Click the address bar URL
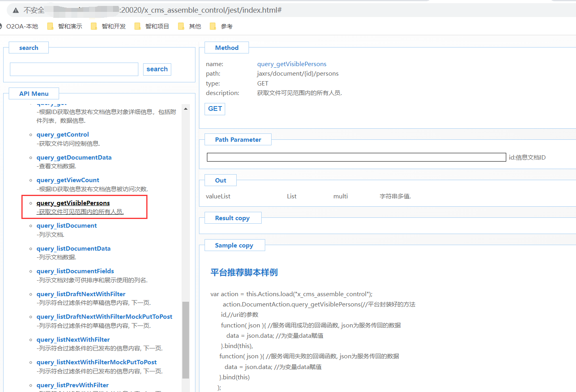 tap(201, 10)
